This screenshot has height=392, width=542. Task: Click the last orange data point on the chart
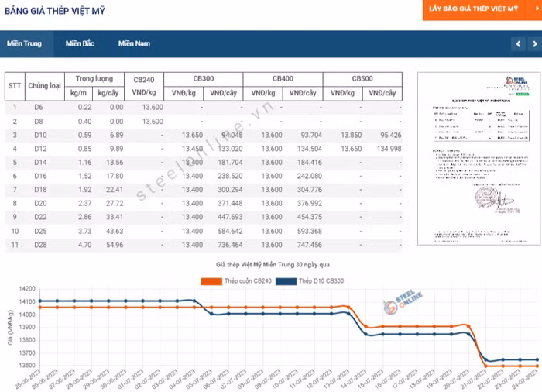[x=537, y=366]
